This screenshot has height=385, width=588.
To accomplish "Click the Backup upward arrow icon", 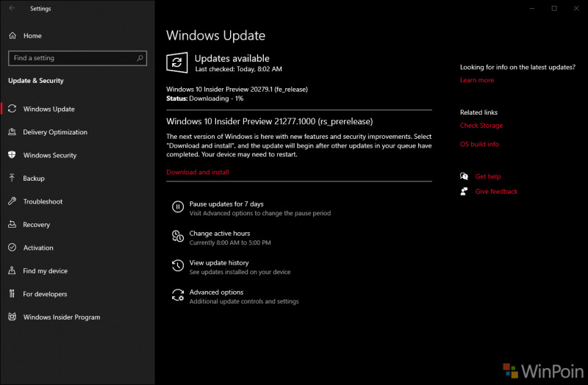I will click(x=12, y=178).
